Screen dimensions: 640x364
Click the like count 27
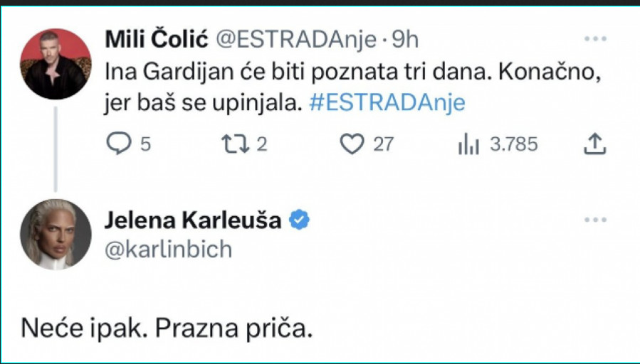tap(384, 144)
